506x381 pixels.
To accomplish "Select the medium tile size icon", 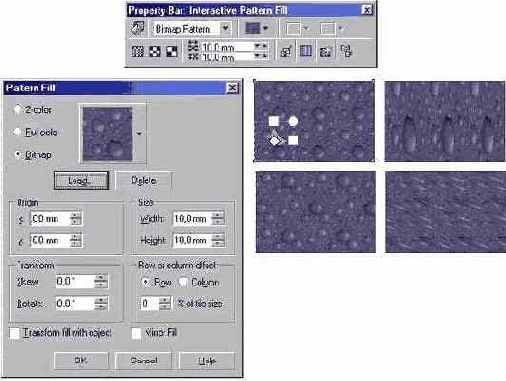I will click(x=155, y=51).
